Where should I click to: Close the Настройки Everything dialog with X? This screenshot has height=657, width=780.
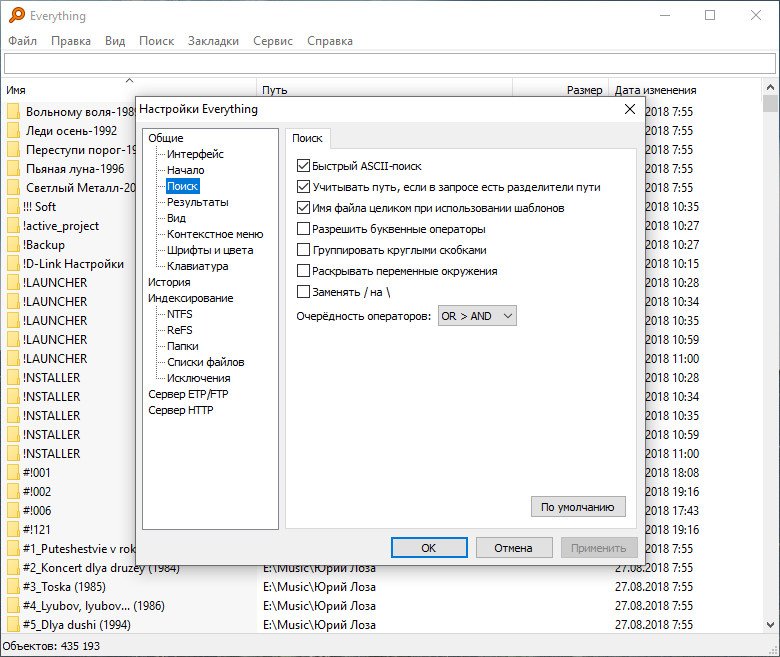point(629,109)
